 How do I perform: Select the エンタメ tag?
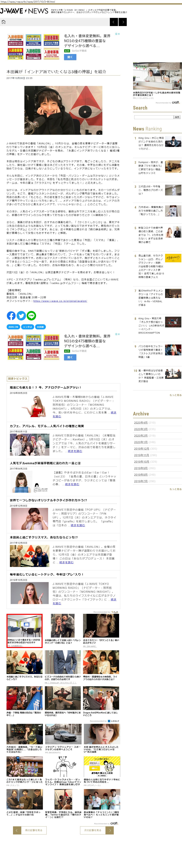pyautogui.click(x=28, y=327)
